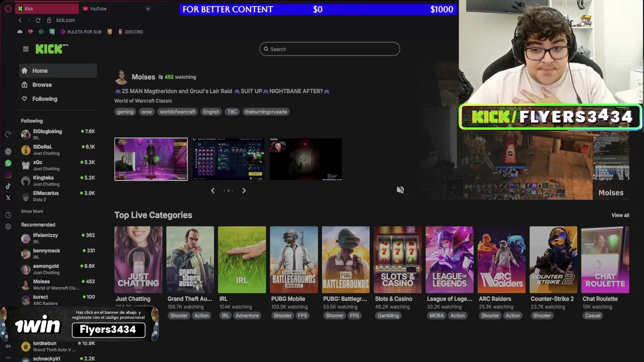Click the 'gaming' stream tag
644x362 pixels.
[x=125, y=112]
